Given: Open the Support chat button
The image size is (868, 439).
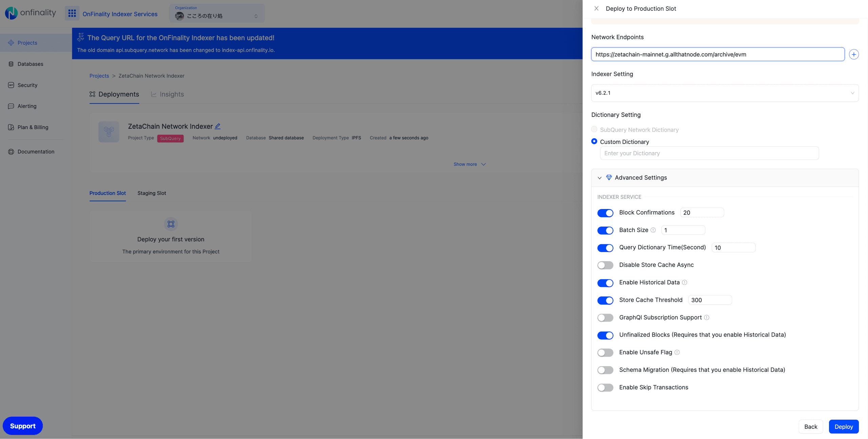Looking at the screenshot, I should (x=22, y=426).
